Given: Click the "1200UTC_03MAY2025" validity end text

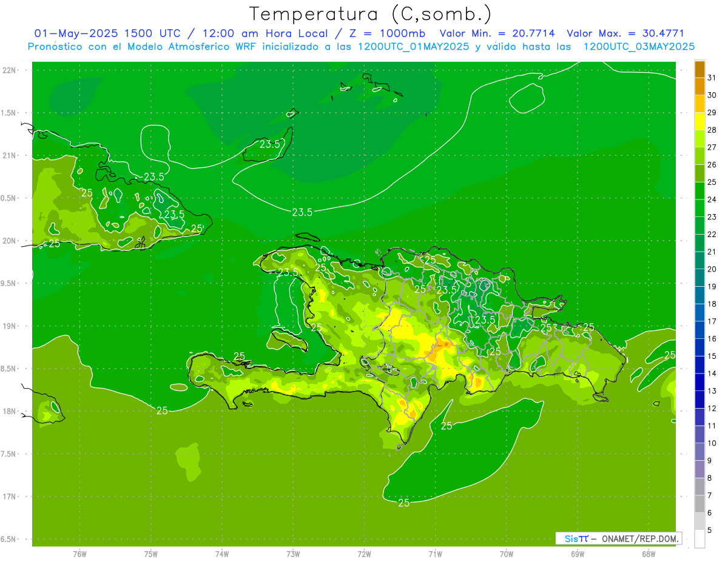Looking at the screenshot, I should click(639, 46).
